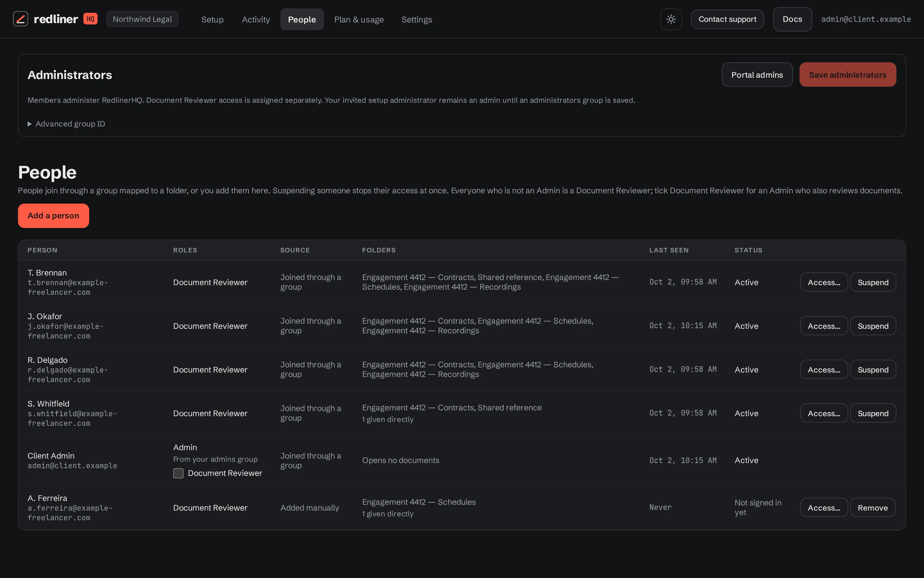Click "Opens no documents" for Client Admin
Screen dimensions: 924x578
[x=400, y=460]
